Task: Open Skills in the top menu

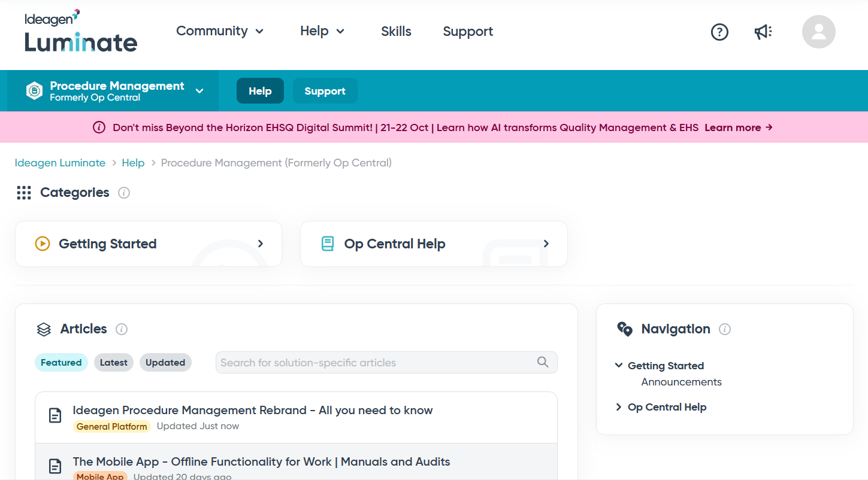Action: coord(396,31)
